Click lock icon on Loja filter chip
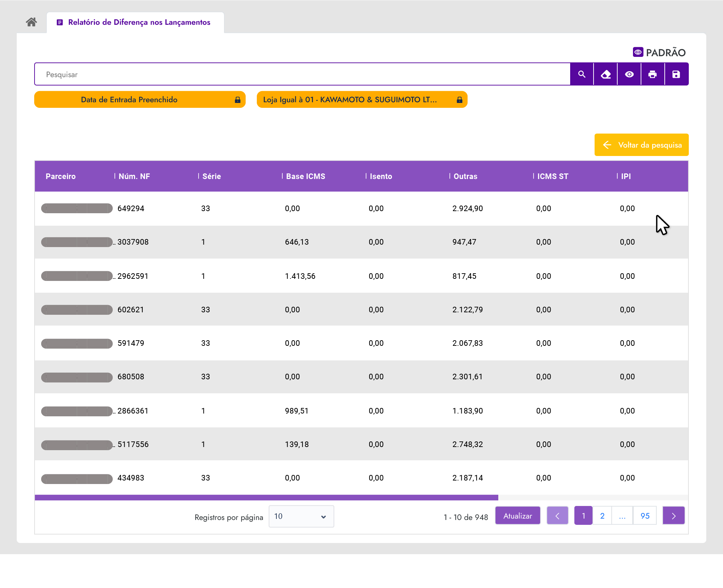This screenshot has width=723, height=588. (x=460, y=100)
